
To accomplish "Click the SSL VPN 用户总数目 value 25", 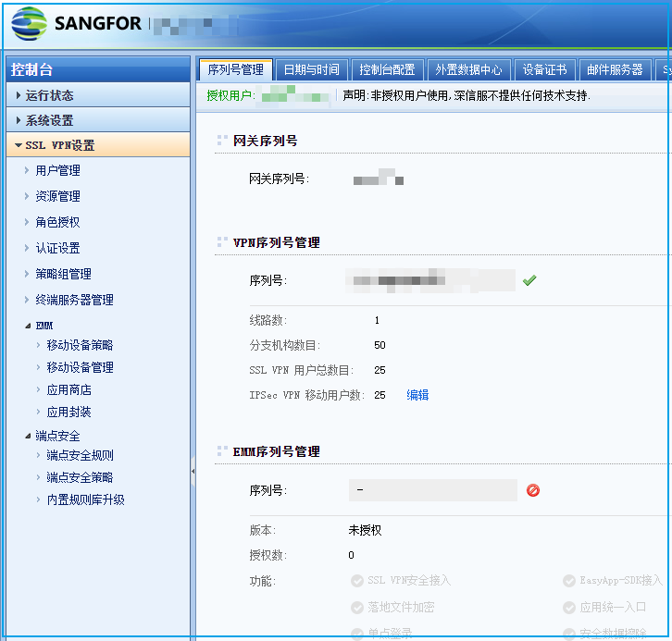I will click(x=380, y=370).
